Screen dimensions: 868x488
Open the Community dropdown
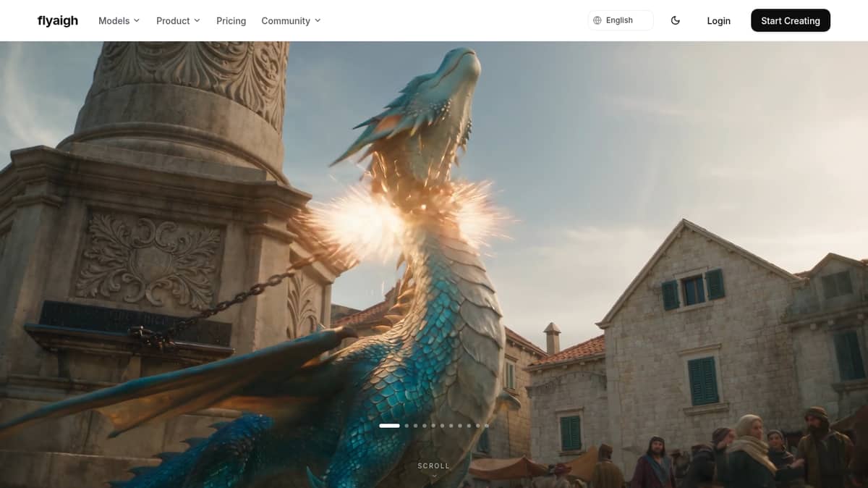(291, 20)
